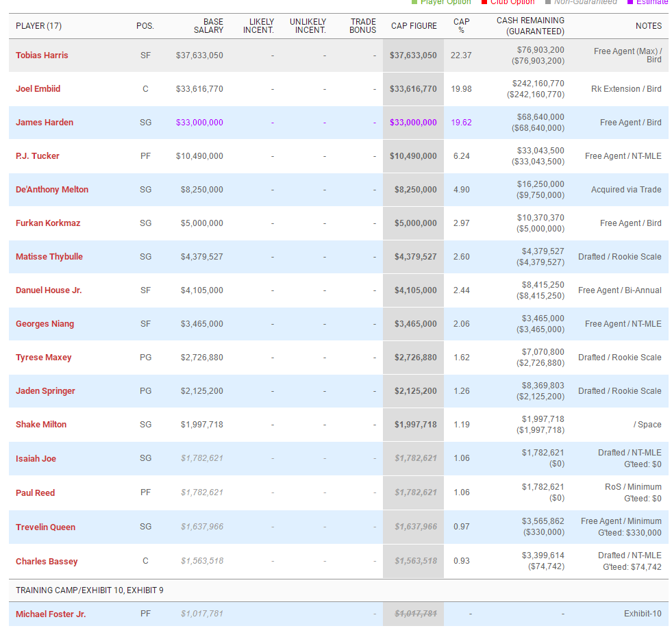Select Furkan Korkmaz cash remaining $10,370,370
672x637 pixels.
point(540,218)
